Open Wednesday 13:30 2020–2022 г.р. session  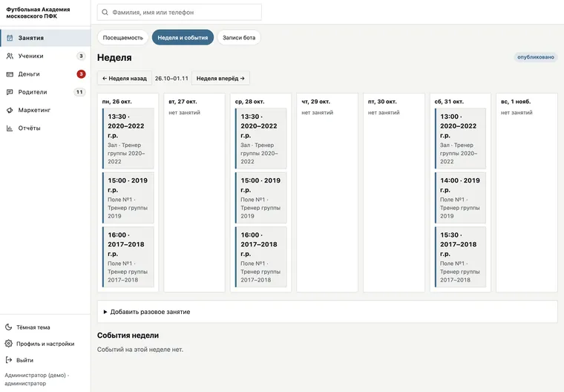(260, 139)
